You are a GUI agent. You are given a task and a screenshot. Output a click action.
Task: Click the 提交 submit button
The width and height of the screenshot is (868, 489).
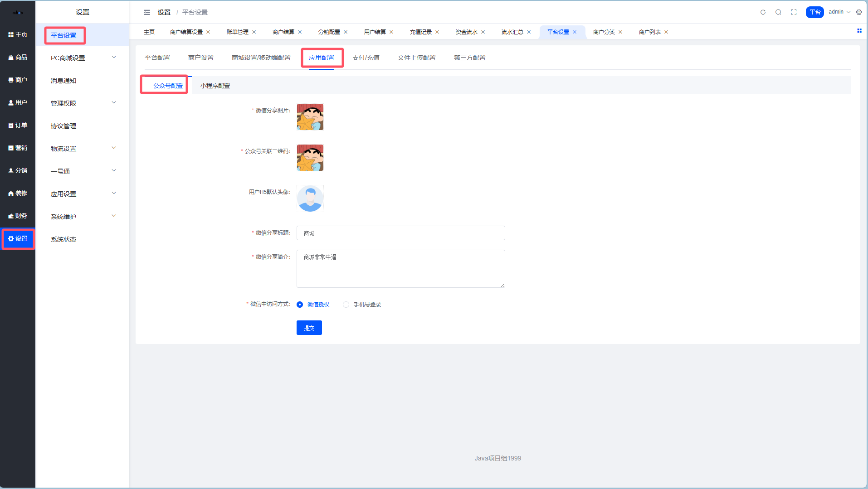tap(309, 328)
